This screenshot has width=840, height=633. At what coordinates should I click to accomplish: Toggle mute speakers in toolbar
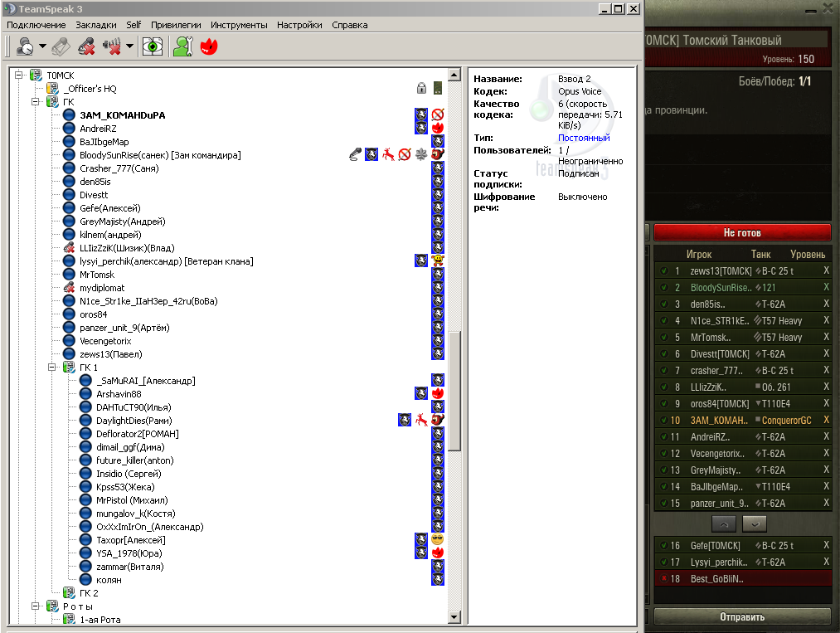pyautogui.click(x=112, y=46)
